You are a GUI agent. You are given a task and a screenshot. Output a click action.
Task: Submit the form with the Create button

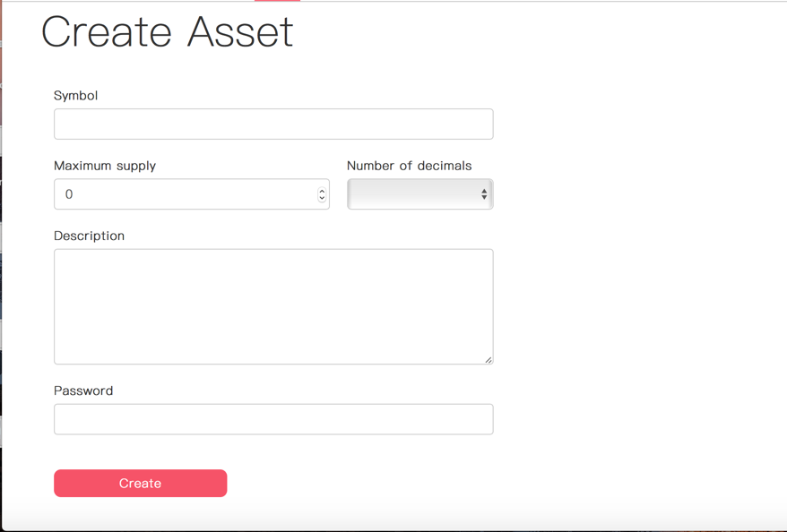click(x=141, y=484)
